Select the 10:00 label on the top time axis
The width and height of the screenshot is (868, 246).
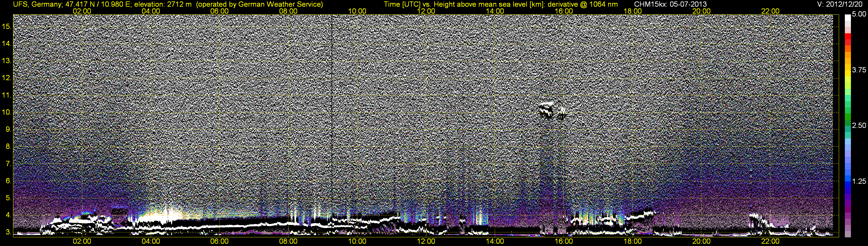357,11
